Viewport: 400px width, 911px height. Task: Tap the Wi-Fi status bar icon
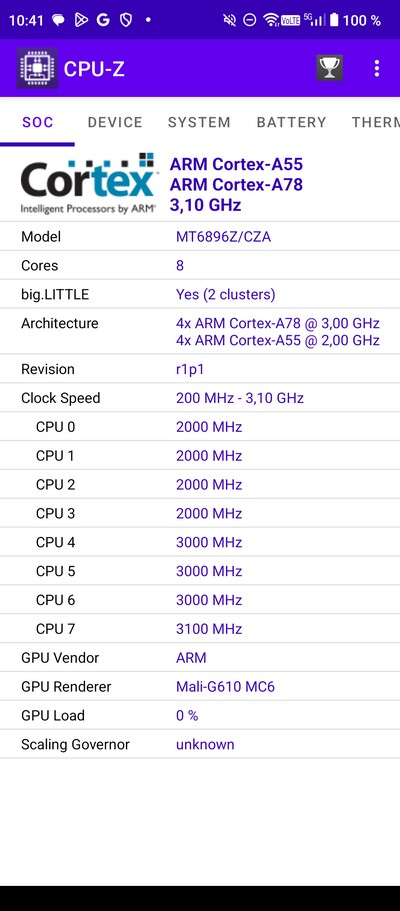[x=270, y=20]
